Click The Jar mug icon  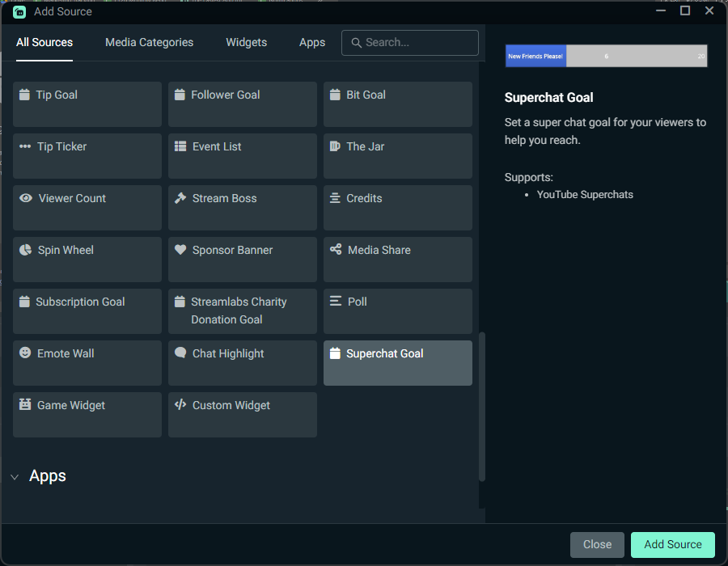[335, 146]
